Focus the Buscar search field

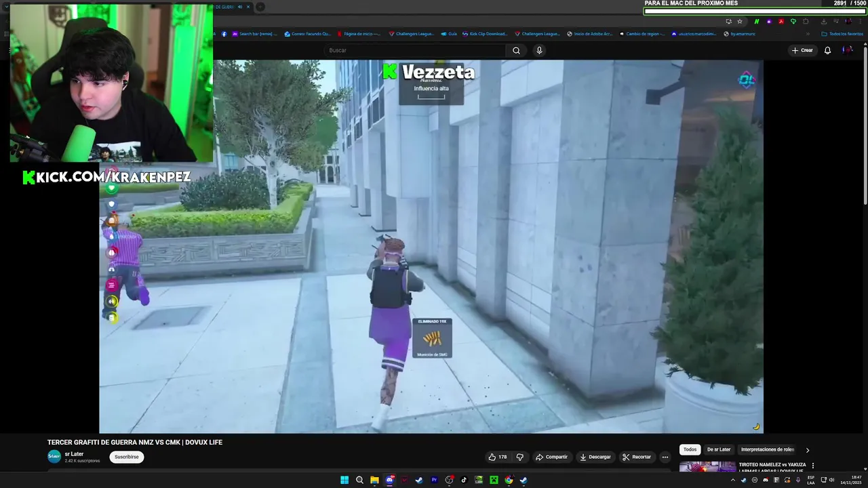click(415, 50)
